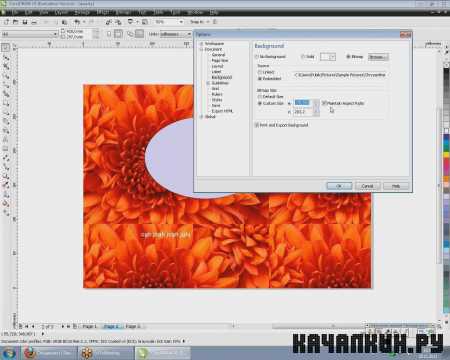Viewport: 450px width, 360px height.
Task: Open the Solid color picker dropdown
Action: 328,57
